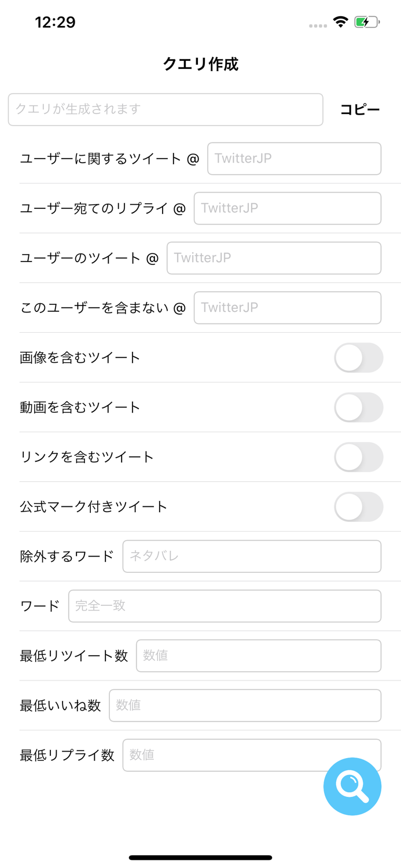This screenshot has width=401, height=868.
Task: Tap the 最低リツイート数 number field
Action: coord(258,656)
